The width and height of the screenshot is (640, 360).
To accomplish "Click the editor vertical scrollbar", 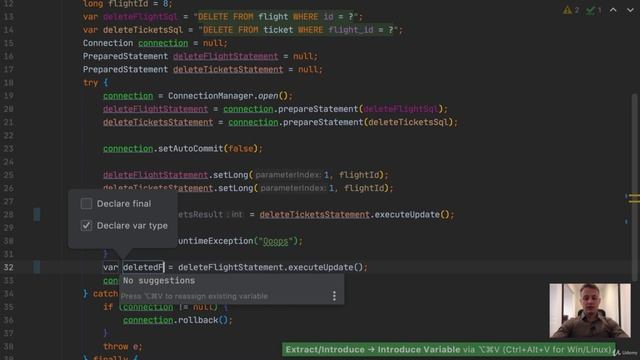I will tap(634, 188).
